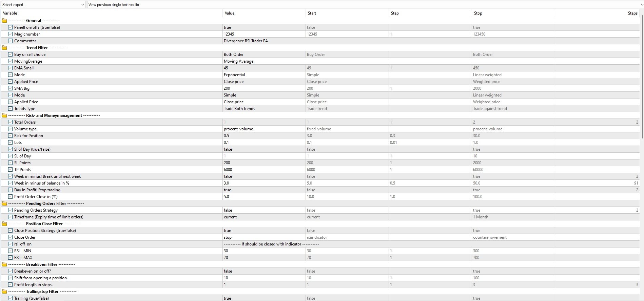Open the Select expert combo box

41,4
